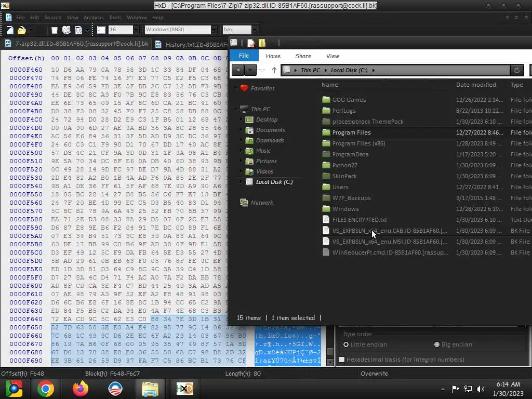Open the hex offset base dropdown
Viewport: 532px width, 399px height.
(255, 30)
